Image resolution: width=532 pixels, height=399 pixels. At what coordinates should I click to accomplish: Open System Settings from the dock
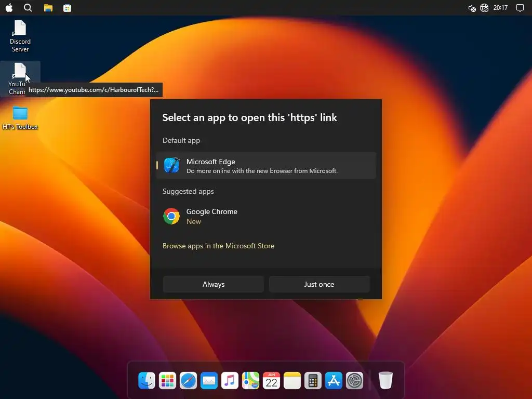coord(354,380)
